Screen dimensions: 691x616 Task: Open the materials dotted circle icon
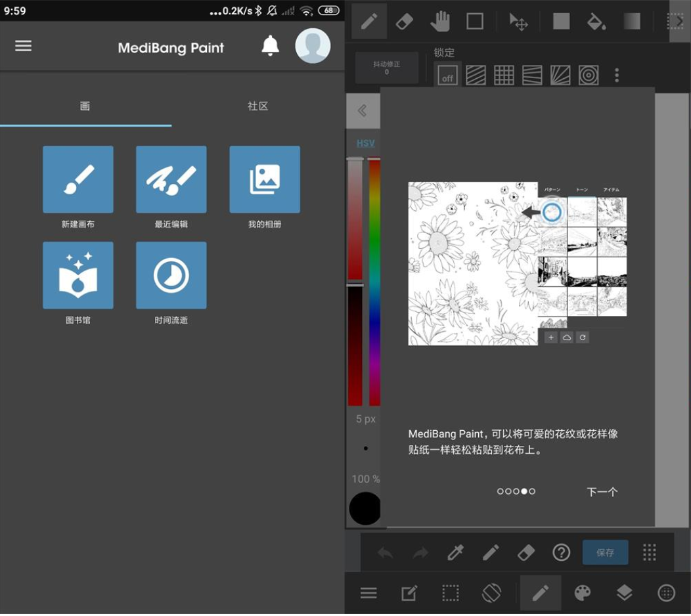pos(666,593)
